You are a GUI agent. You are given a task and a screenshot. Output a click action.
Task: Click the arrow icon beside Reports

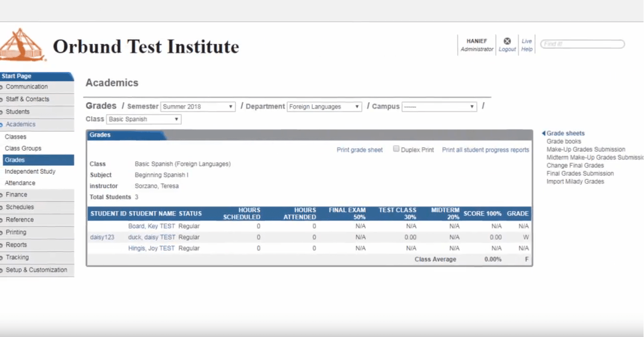[x=3, y=245]
